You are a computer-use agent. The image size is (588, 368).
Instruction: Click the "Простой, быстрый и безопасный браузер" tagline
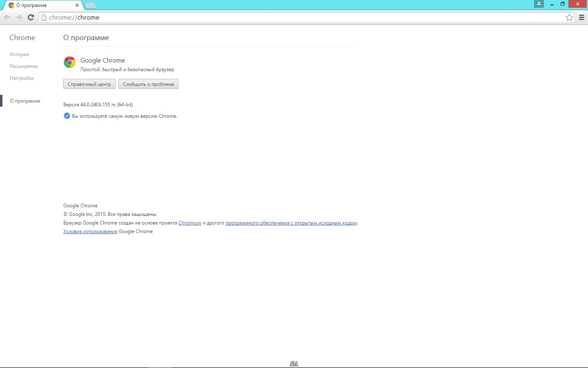(x=127, y=70)
